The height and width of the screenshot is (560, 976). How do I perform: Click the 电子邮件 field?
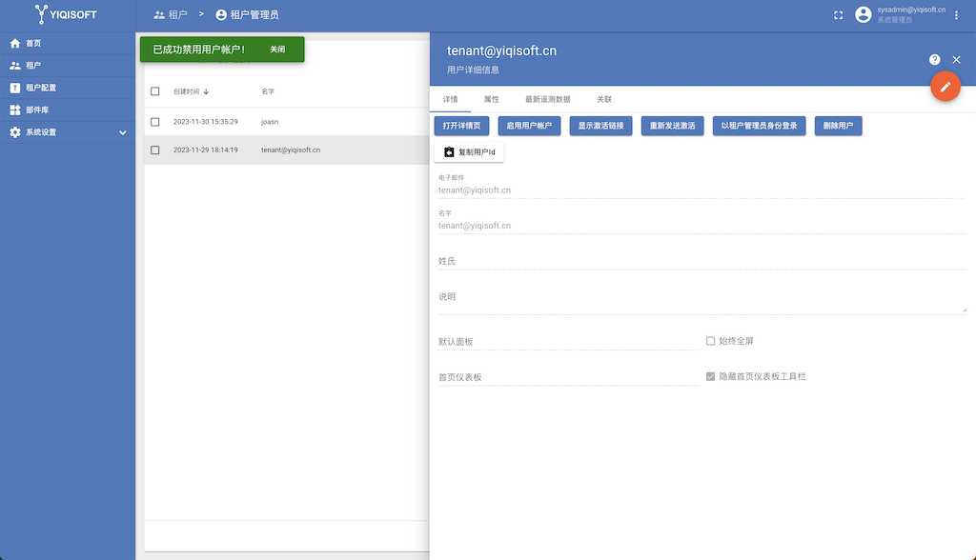pyautogui.click(x=702, y=190)
